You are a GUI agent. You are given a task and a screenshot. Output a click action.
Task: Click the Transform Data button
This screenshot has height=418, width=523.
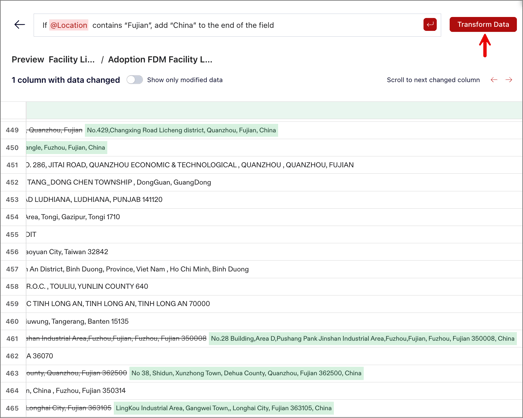(483, 24)
